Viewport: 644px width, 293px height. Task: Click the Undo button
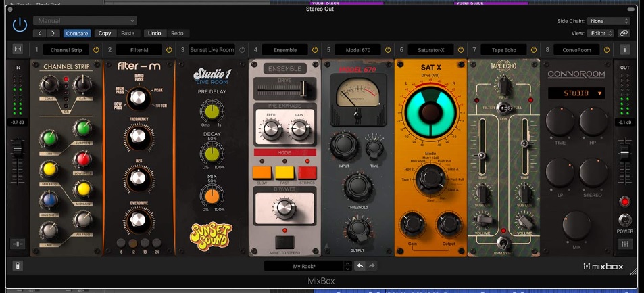tap(155, 33)
